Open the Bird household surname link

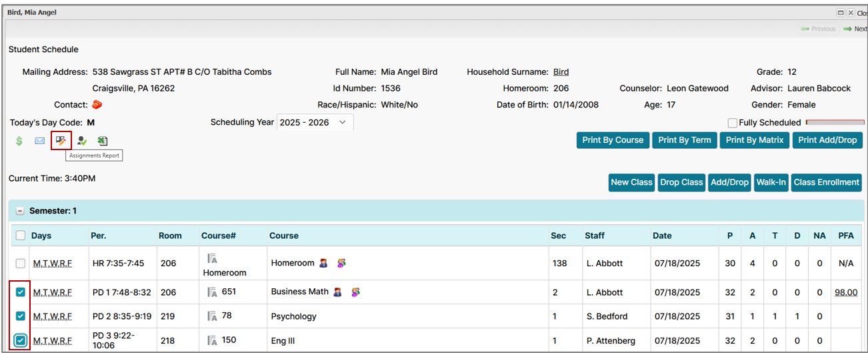[561, 72]
